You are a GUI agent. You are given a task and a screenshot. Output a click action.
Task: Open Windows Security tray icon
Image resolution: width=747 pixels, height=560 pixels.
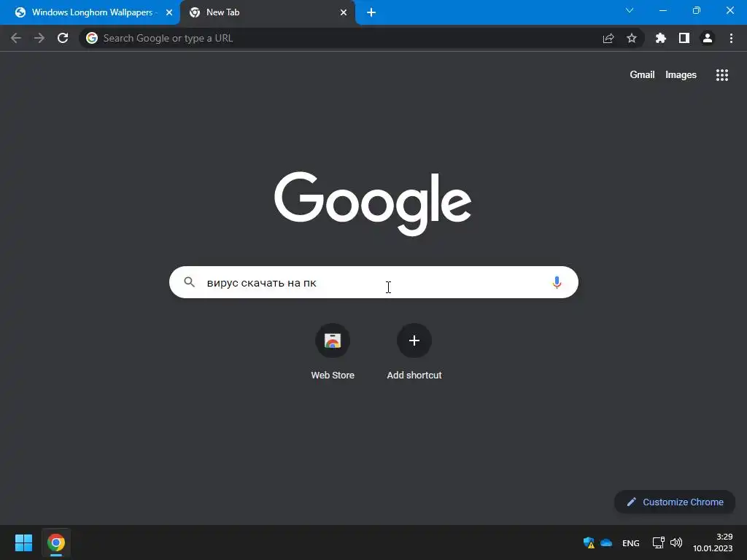(589, 542)
